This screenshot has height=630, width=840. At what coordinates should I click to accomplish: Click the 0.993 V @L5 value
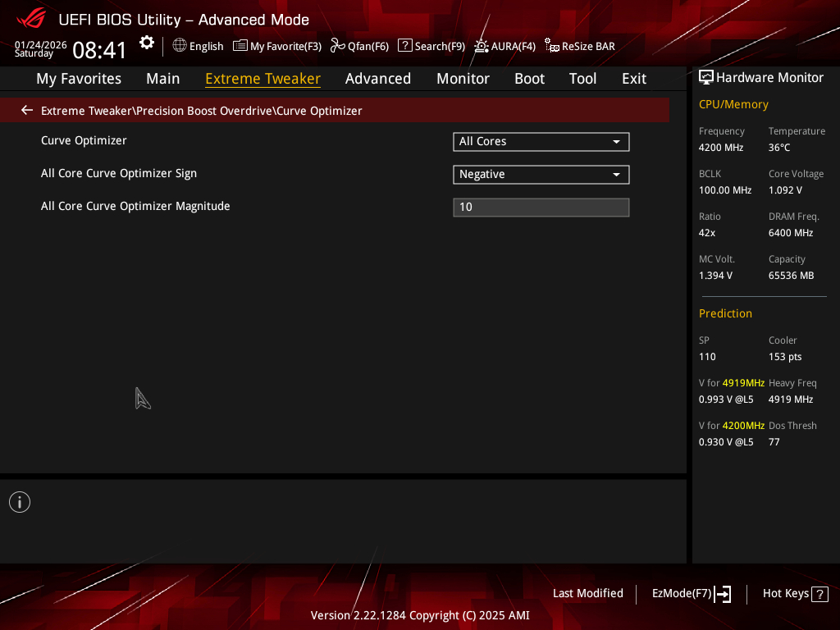(x=726, y=399)
